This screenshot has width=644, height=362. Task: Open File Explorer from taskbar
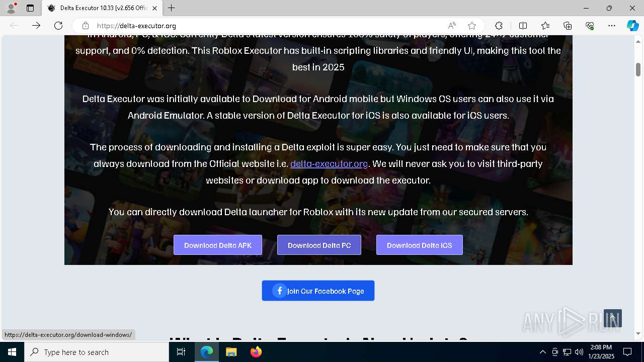[231, 352]
